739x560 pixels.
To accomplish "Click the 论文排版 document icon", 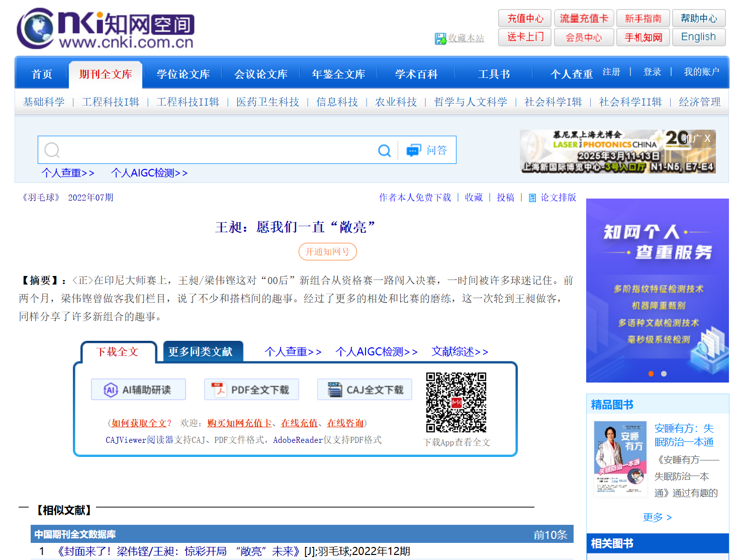I will (532, 198).
